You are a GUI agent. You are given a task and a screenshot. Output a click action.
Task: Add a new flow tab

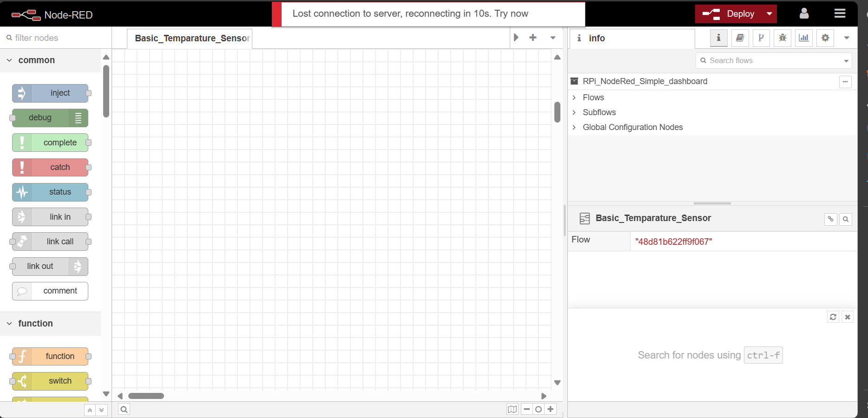click(533, 38)
